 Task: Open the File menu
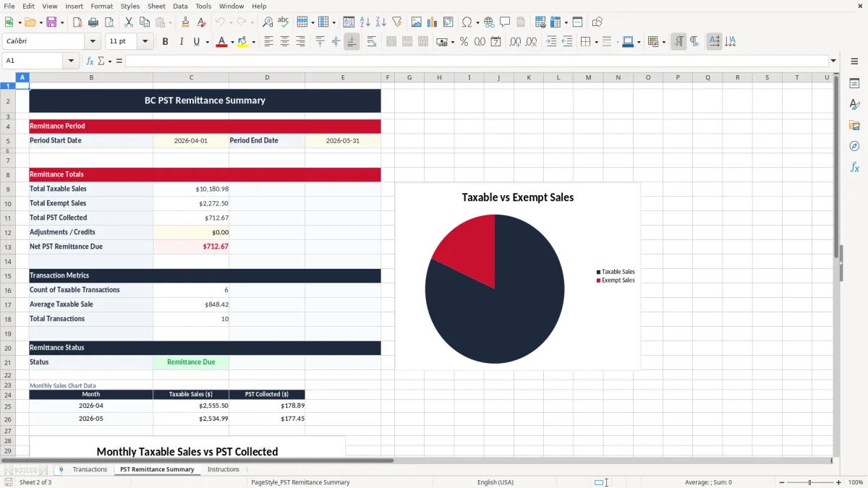[x=9, y=6]
